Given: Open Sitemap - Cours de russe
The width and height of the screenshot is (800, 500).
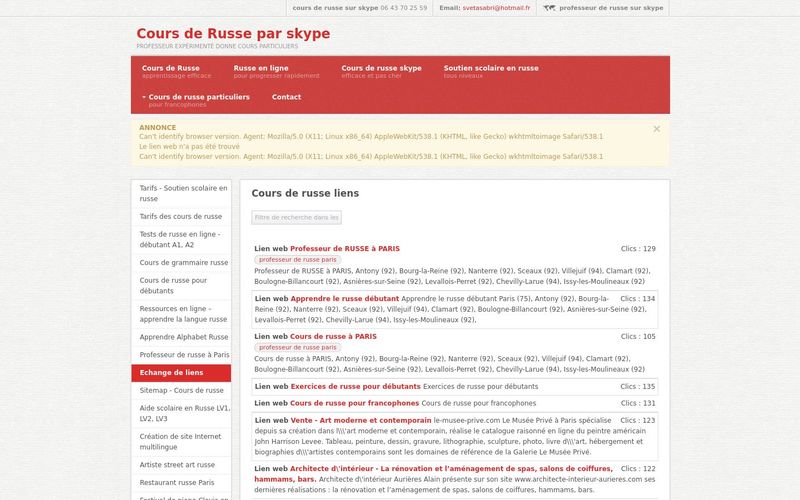Looking at the screenshot, I should click(x=181, y=390).
